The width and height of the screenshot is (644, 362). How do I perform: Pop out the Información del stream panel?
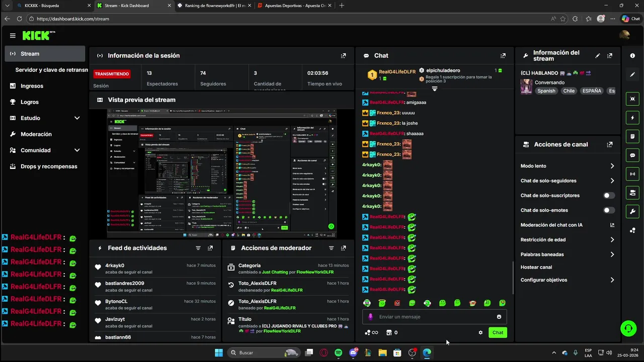[x=610, y=56]
